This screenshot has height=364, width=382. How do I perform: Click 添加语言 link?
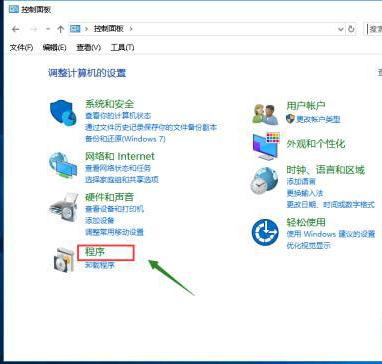[301, 182]
